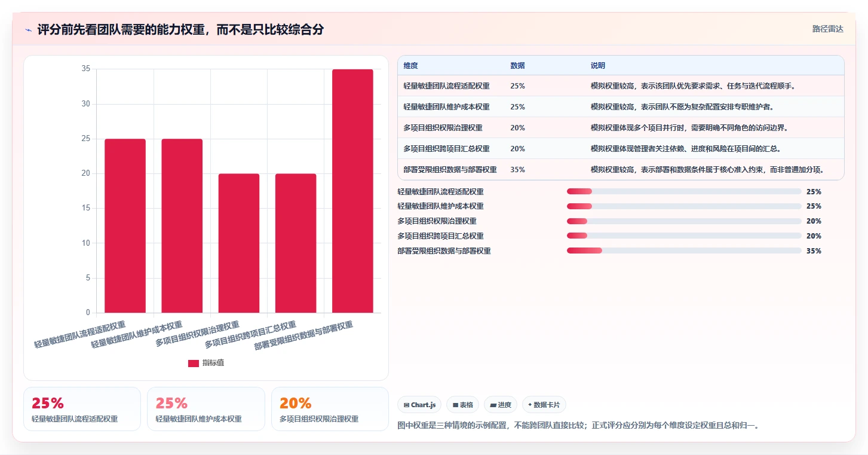
Task: Open the orange 20% 权限治理权重 data card
Action: [x=330, y=409]
